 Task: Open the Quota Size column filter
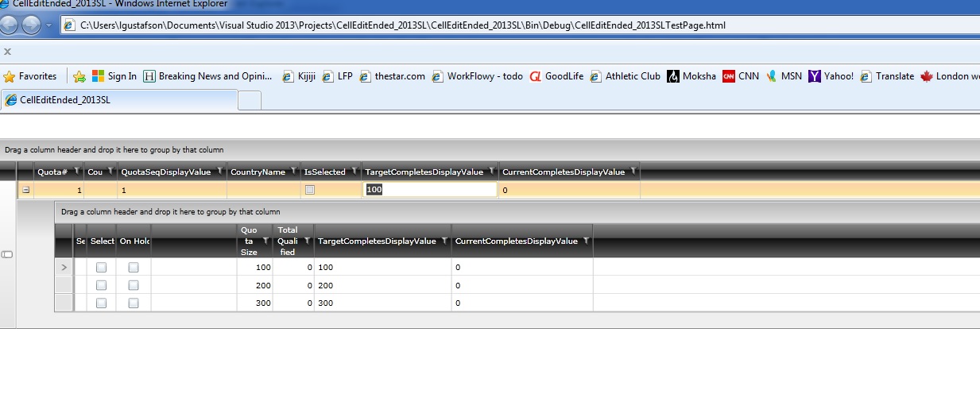pos(265,241)
